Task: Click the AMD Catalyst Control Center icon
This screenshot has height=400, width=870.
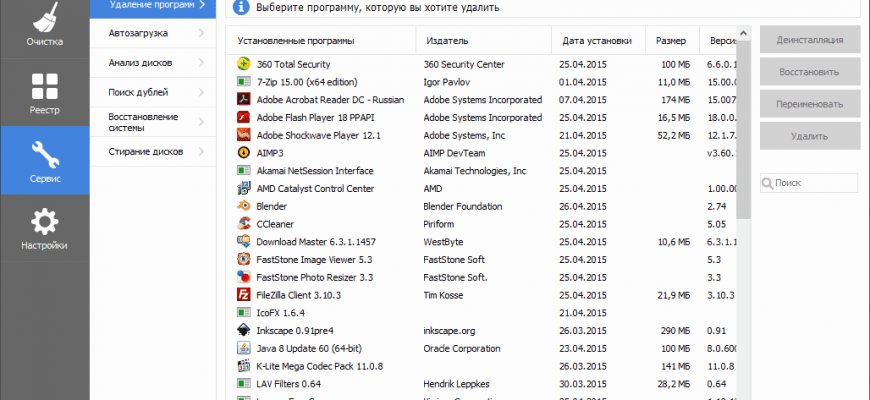Action: point(243,189)
